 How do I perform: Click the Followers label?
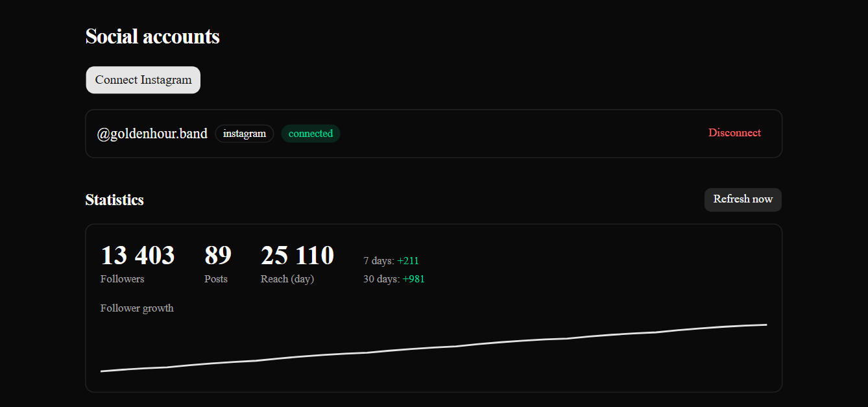pos(123,279)
